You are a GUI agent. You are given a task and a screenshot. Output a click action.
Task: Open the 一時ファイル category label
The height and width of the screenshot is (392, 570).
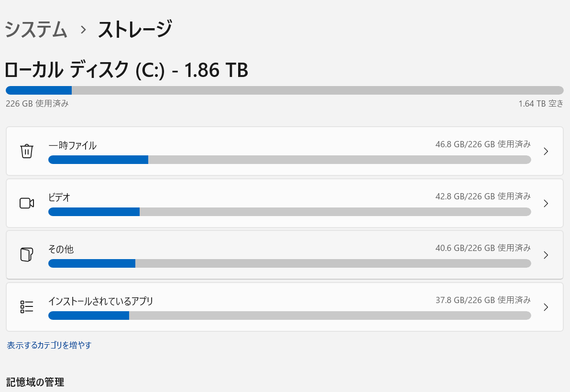click(72, 146)
